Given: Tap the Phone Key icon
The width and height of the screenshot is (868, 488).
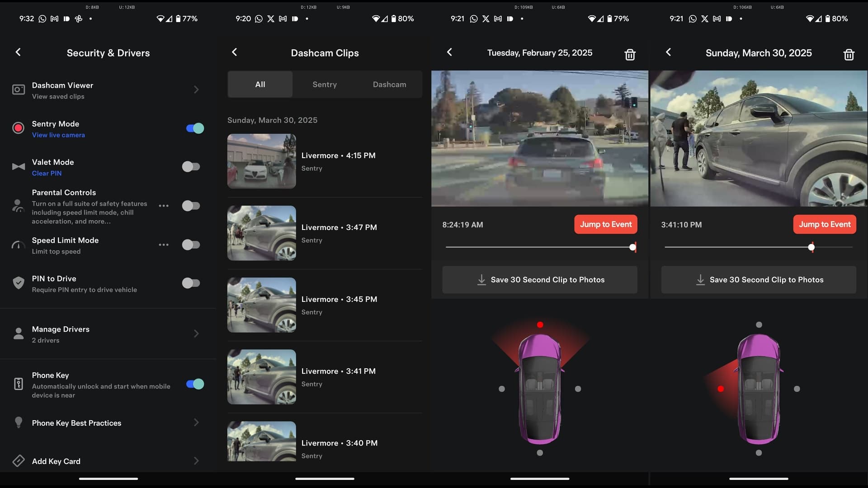Looking at the screenshot, I should 19,384.
